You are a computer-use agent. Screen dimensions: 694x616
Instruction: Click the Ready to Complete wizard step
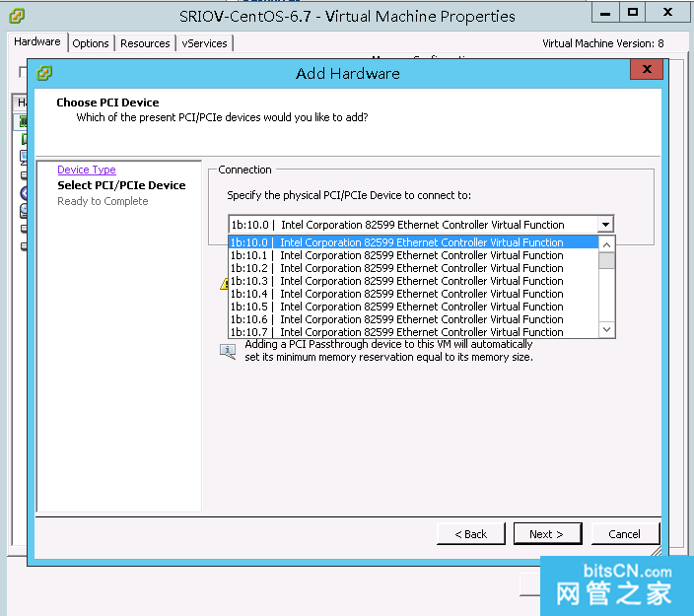pos(103,201)
